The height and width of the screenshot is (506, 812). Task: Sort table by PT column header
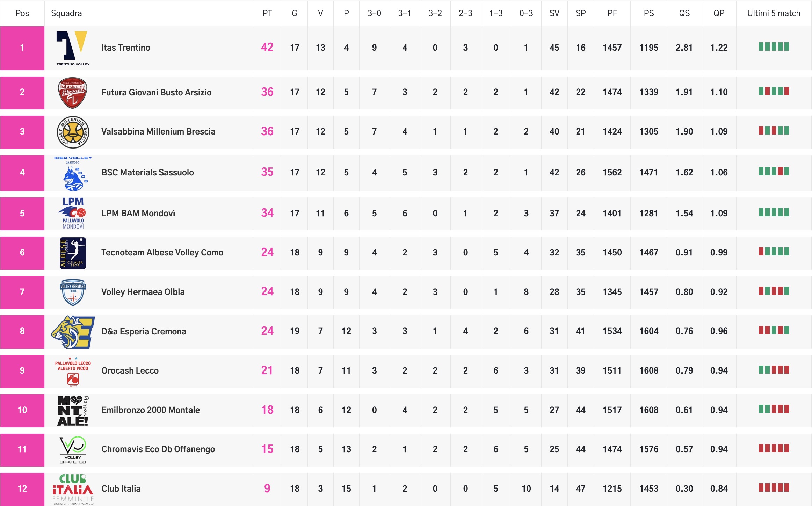tap(267, 13)
